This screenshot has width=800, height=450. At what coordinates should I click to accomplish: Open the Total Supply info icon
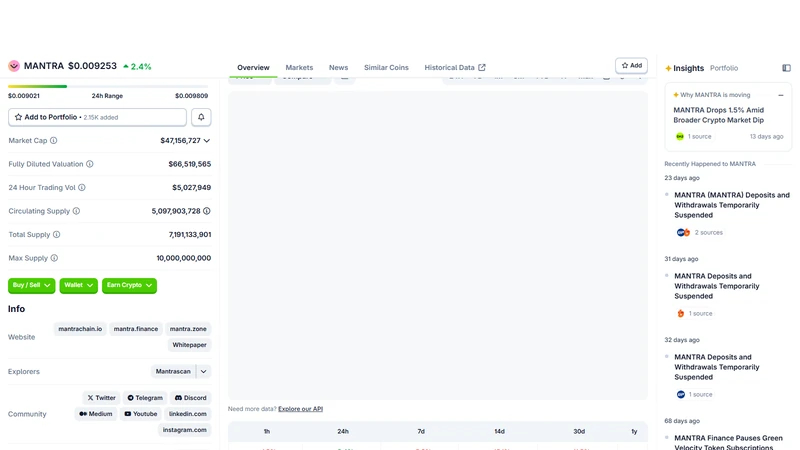pos(57,234)
